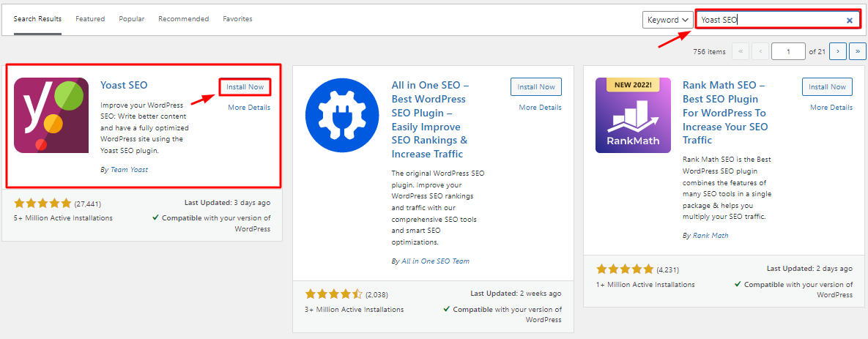Viewport: 868px width, 339px height.
Task: Select the current page number field
Action: pos(788,51)
